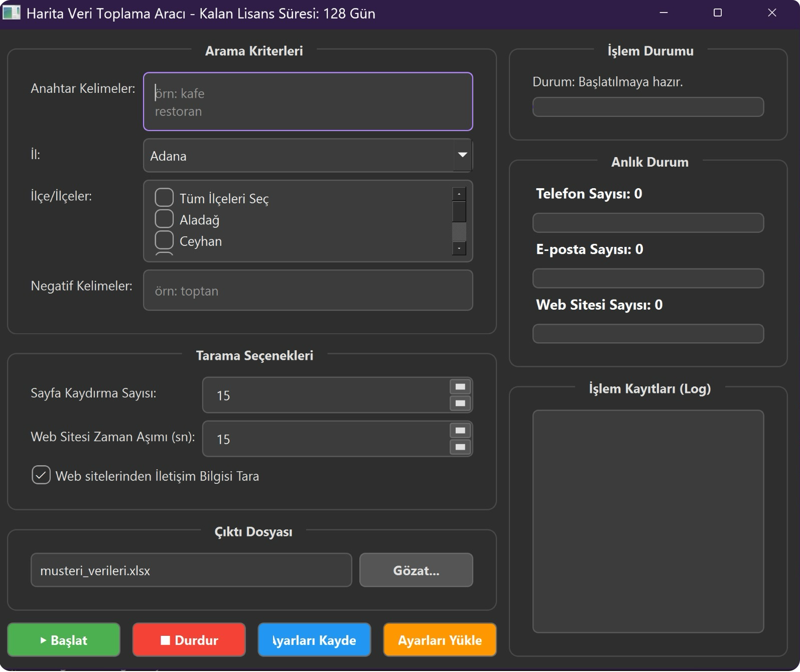This screenshot has height=672, width=800.
Task: Select the Aladağ district checkbox
Action: tap(164, 219)
